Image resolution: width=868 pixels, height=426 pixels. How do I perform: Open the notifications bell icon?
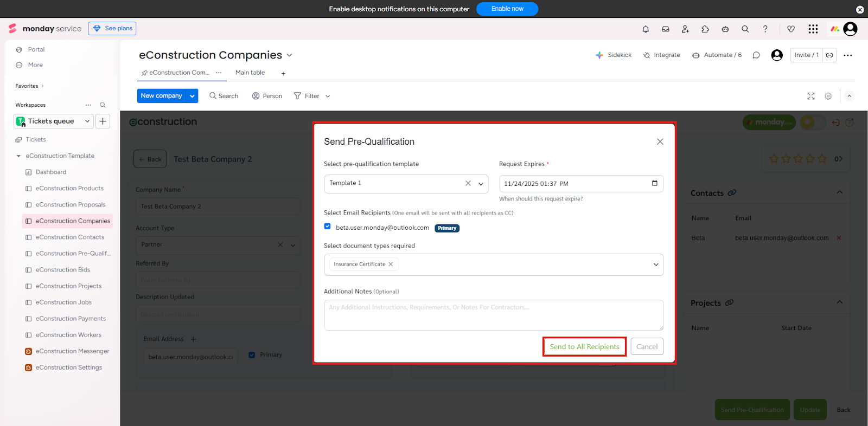(x=646, y=29)
